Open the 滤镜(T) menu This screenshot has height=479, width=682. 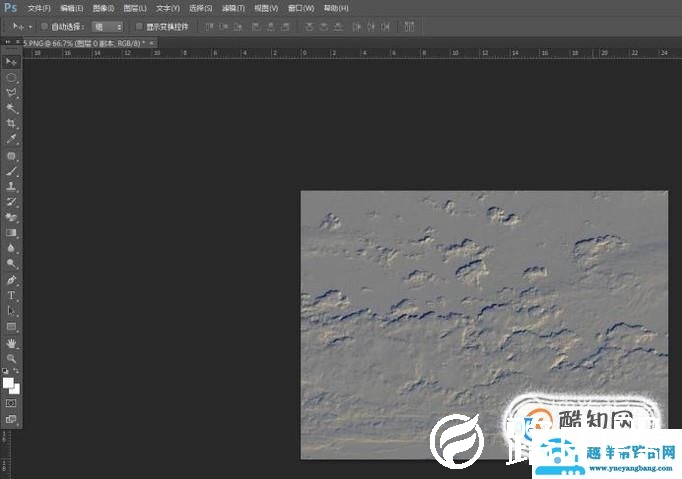[x=232, y=8]
